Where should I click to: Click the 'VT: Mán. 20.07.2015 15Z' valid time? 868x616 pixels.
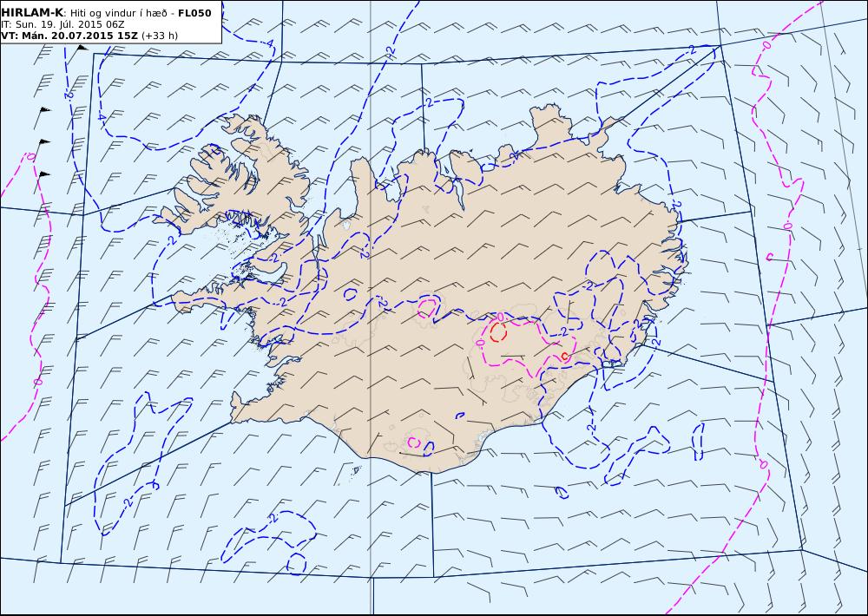pos(69,36)
